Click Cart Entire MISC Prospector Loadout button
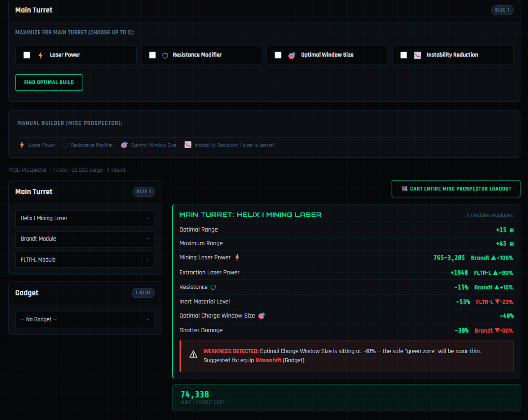The height and width of the screenshot is (420, 528). point(456,189)
